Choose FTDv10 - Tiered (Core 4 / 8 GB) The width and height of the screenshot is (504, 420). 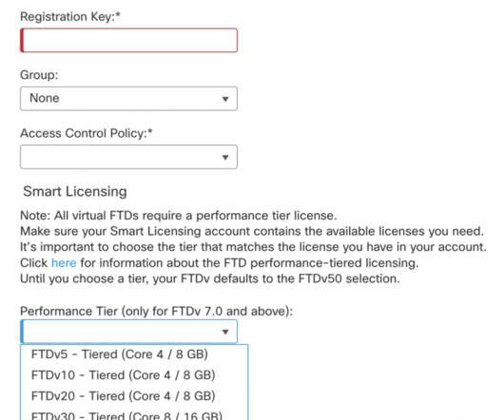[134, 375]
